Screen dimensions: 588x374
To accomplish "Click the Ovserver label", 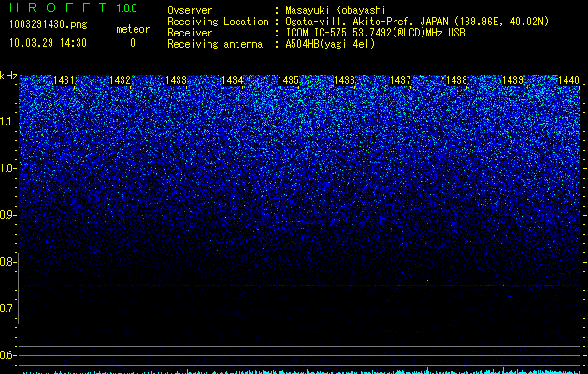I will [x=190, y=10].
